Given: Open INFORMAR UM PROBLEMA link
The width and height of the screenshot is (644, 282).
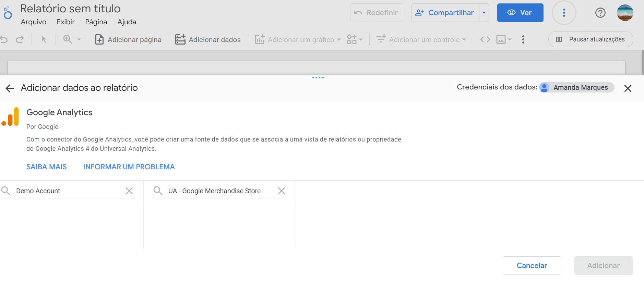Looking at the screenshot, I should (x=129, y=167).
